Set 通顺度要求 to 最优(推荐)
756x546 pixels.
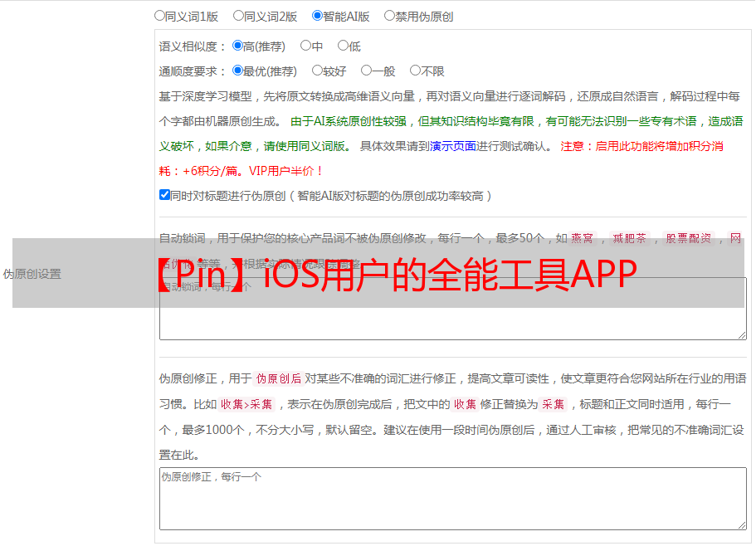(x=237, y=71)
